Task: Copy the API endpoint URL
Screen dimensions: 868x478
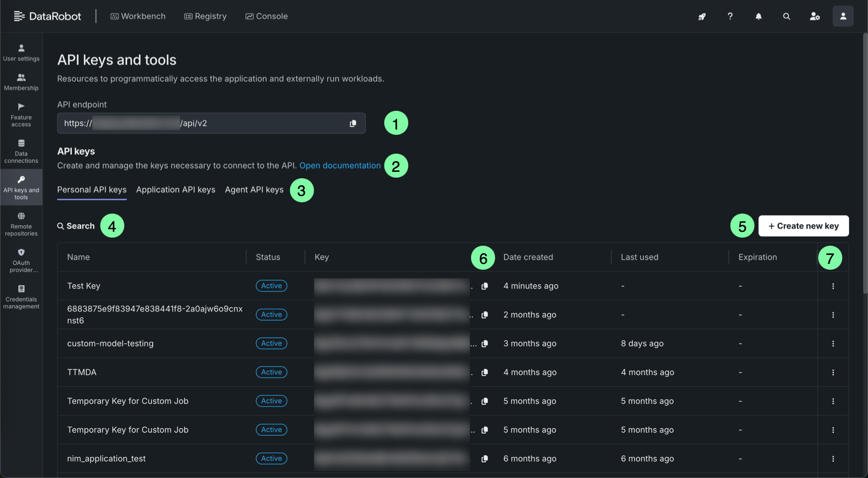Action: coord(353,124)
